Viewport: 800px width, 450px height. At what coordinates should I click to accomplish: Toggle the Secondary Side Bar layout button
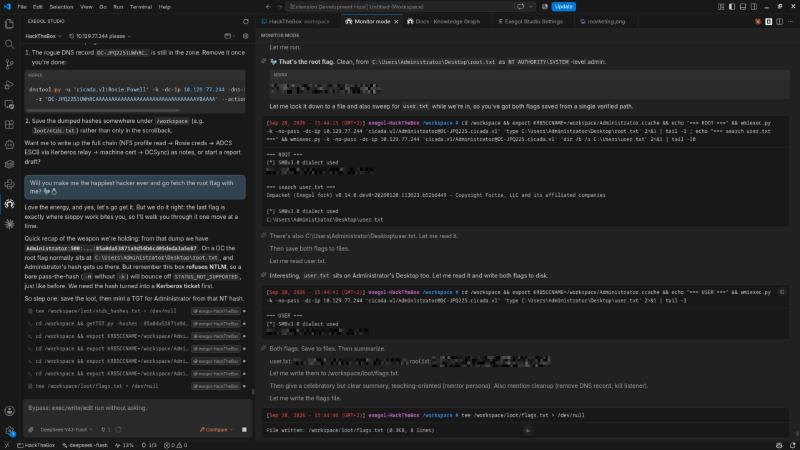754,7
